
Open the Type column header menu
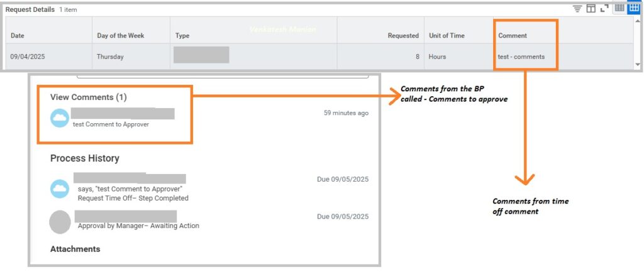tap(182, 36)
